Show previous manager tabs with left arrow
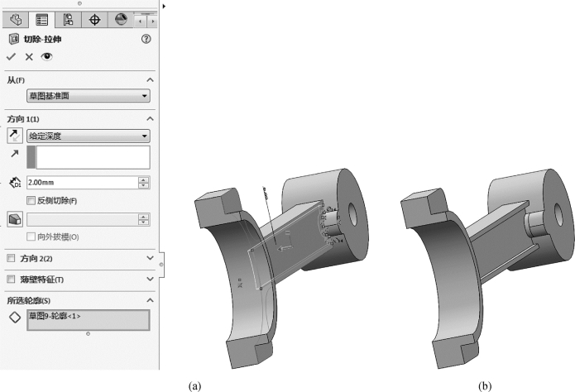This screenshot has height=392, width=575. pyautogui.click(x=140, y=22)
